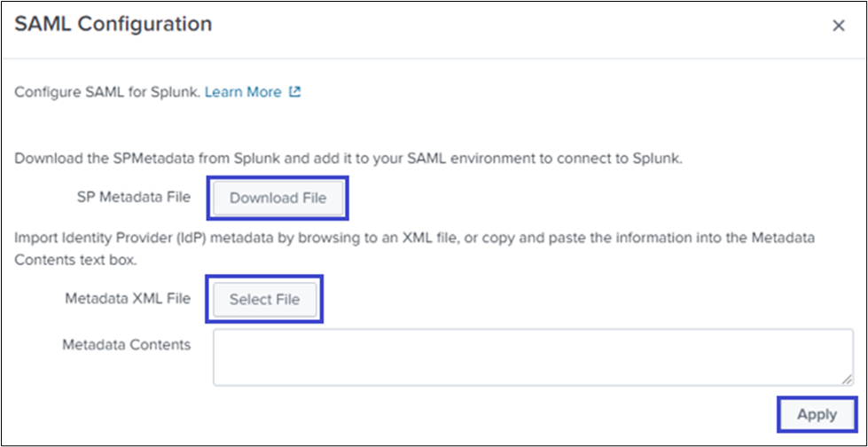Click the Metadata XML File label
The width and height of the screenshot is (868, 447).
128,299
